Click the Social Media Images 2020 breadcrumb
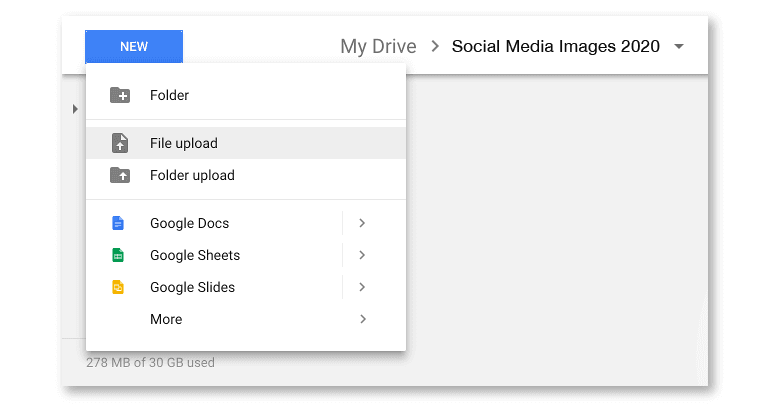770x405 pixels. [555, 46]
